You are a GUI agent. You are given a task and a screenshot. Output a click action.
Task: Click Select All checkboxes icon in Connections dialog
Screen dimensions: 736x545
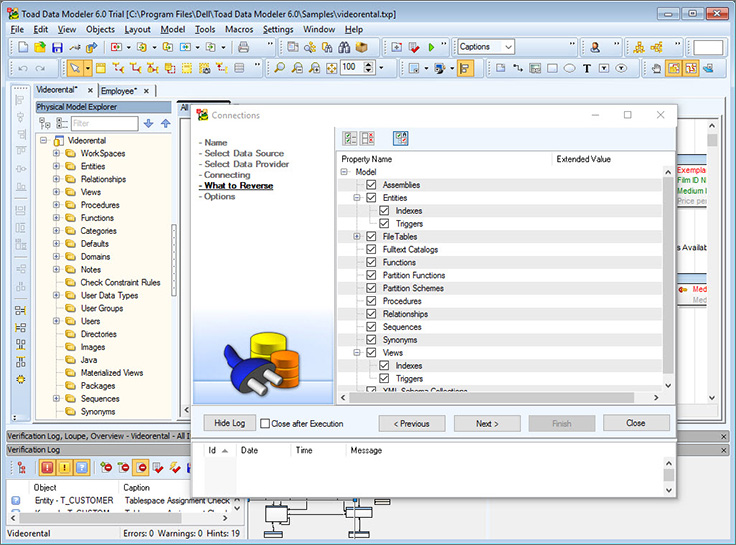click(x=350, y=138)
